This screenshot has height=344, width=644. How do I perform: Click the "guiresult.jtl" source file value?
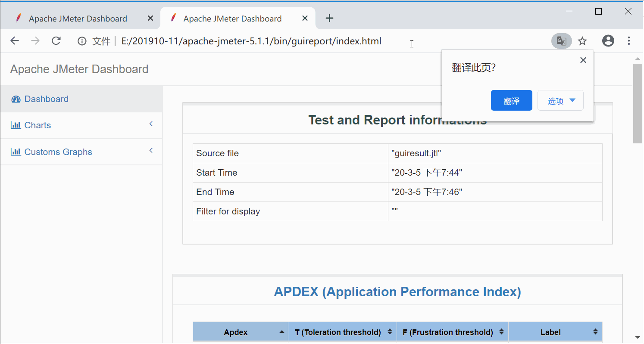416,153
